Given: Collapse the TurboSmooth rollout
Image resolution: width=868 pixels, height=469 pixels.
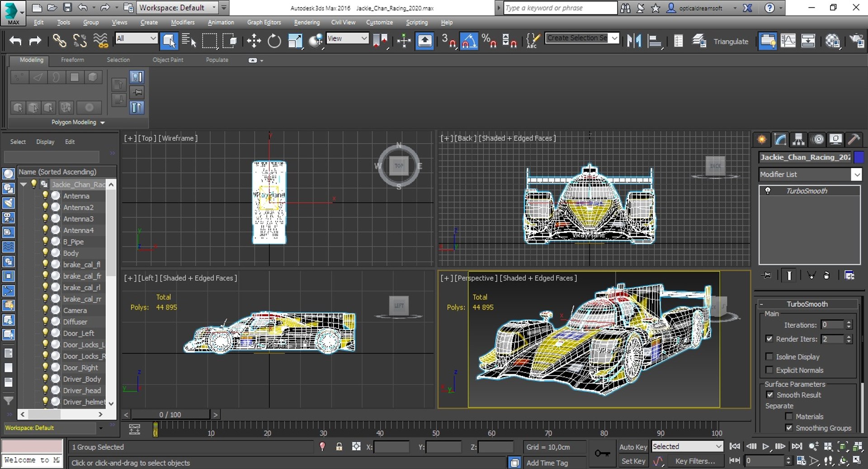Looking at the screenshot, I should pyautogui.click(x=761, y=304).
